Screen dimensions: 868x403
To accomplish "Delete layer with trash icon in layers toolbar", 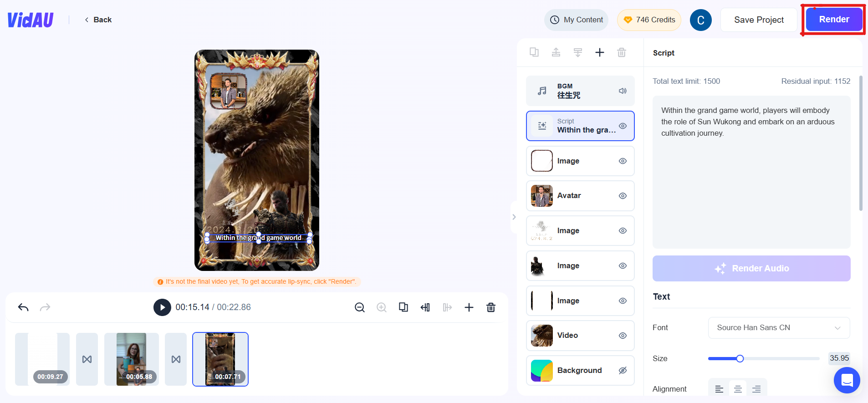I will [622, 52].
